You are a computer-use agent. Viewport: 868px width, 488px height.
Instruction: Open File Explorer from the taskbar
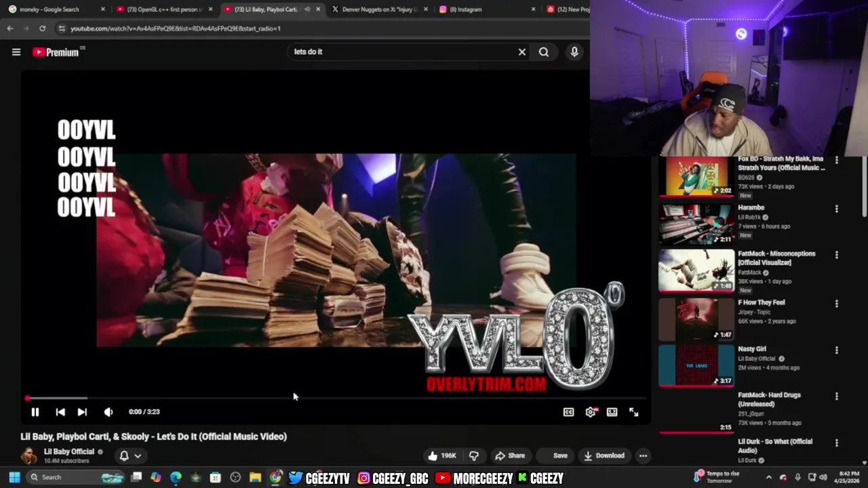tap(255, 477)
